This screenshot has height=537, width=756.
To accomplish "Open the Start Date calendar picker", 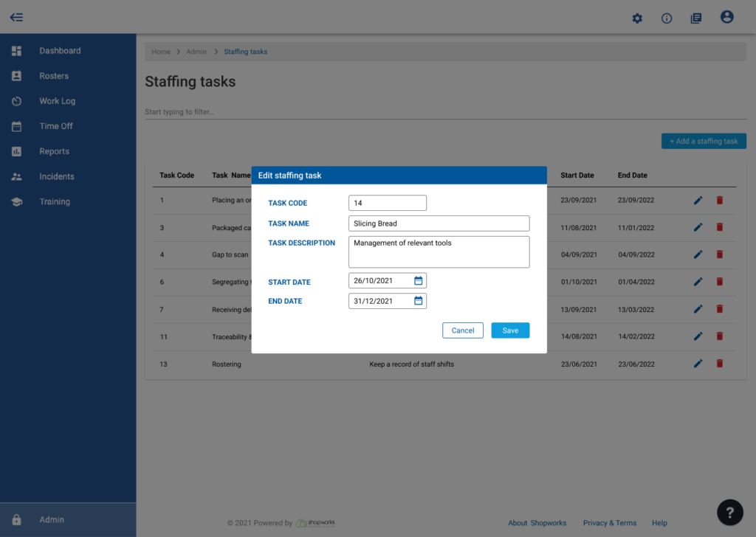I will [x=418, y=281].
